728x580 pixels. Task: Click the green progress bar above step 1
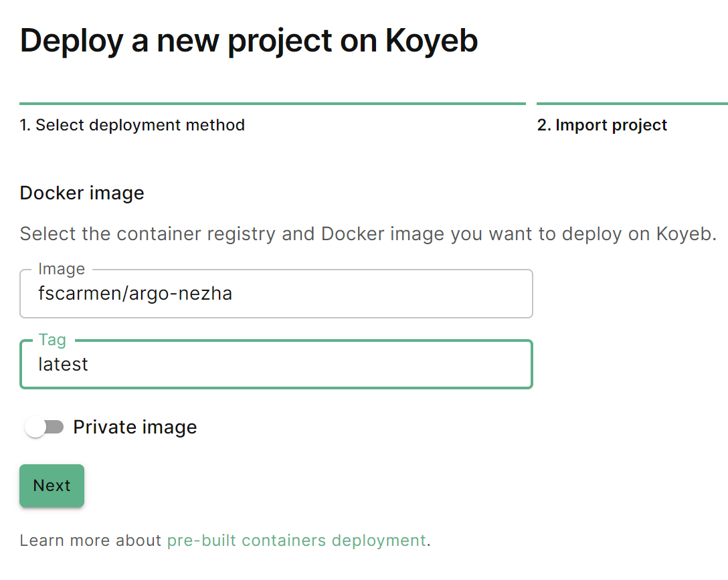pos(272,104)
